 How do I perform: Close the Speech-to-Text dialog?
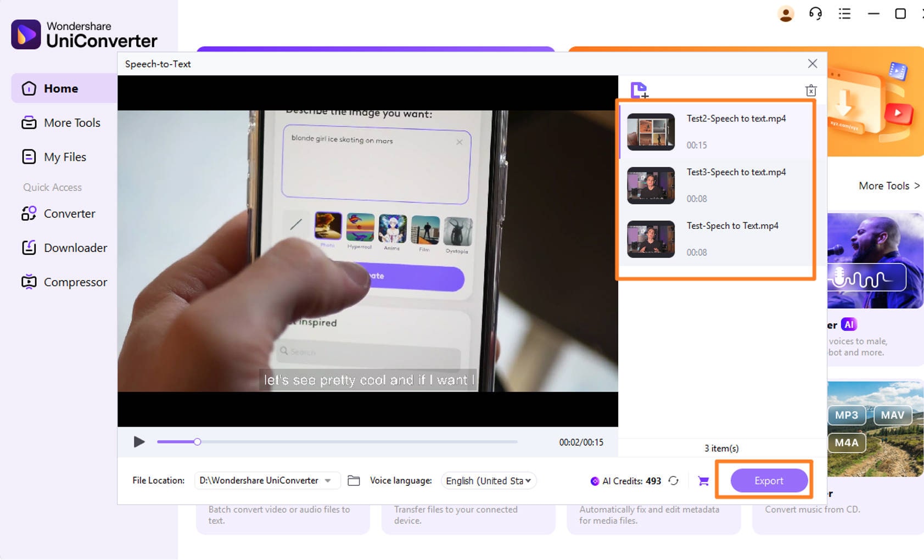813,64
